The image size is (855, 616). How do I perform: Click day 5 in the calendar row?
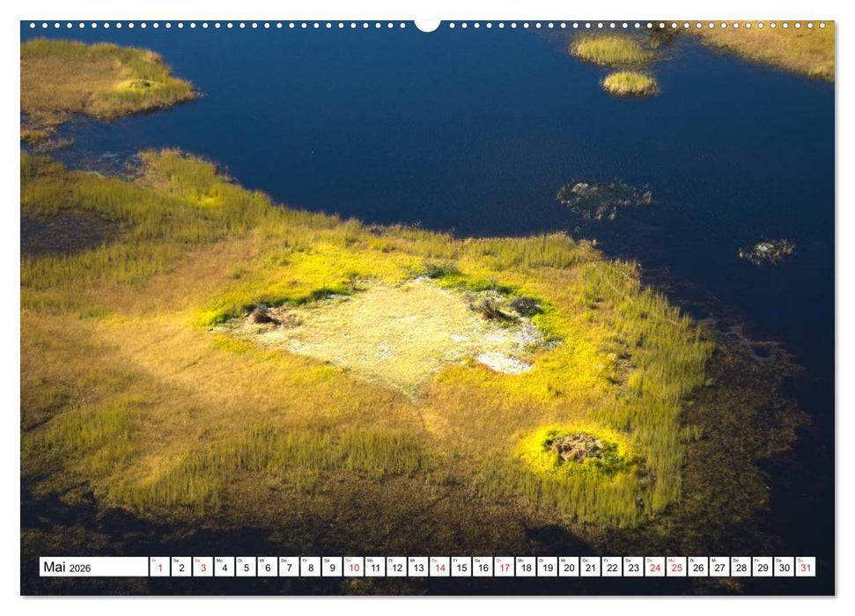pyautogui.click(x=246, y=568)
